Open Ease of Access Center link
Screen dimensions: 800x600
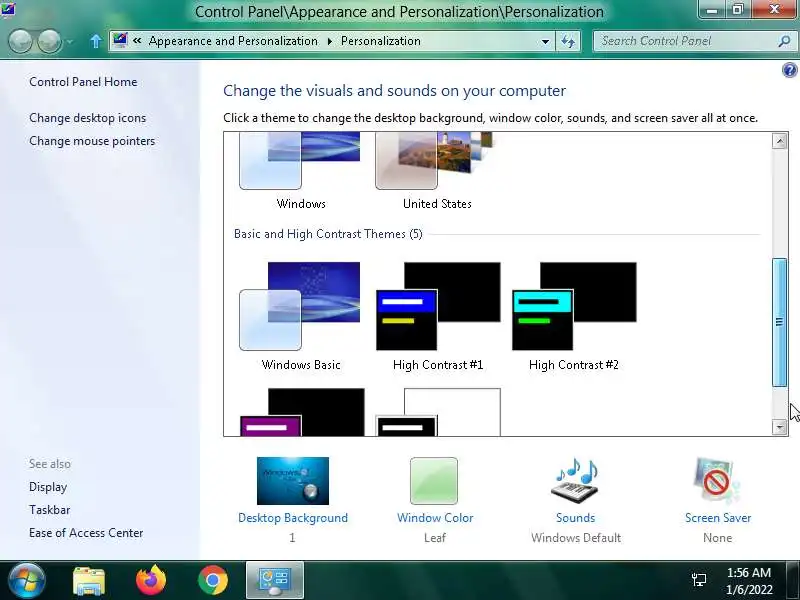pyautogui.click(x=86, y=533)
